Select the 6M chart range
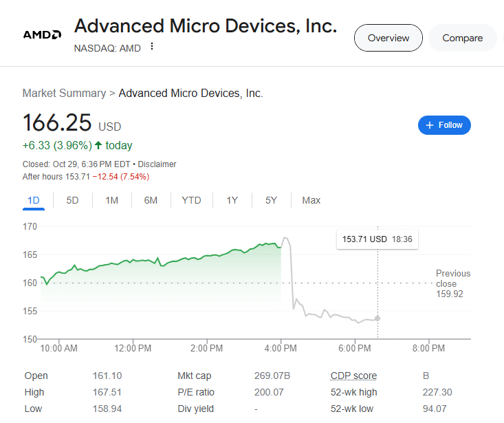504x423 pixels. coord(151,201)
